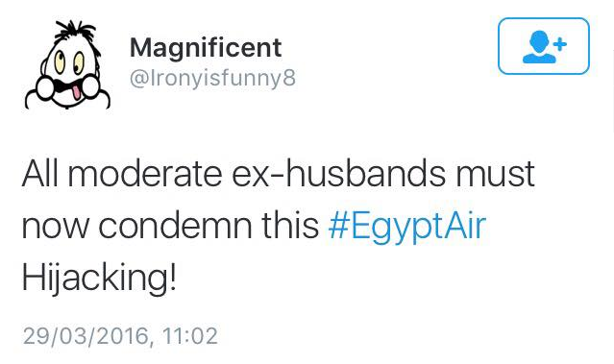Open the Magnificent display name profile
The width and height of the screenshot is (614, 364).
206,48
